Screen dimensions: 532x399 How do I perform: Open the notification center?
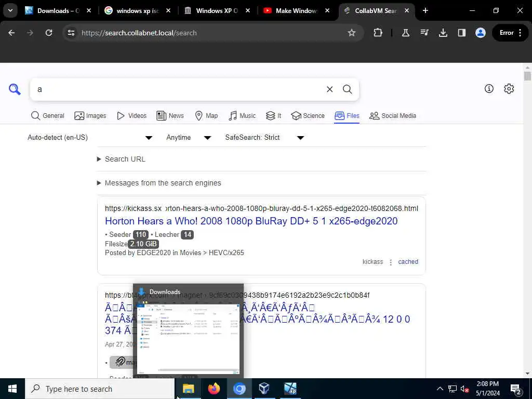(515, 389)
